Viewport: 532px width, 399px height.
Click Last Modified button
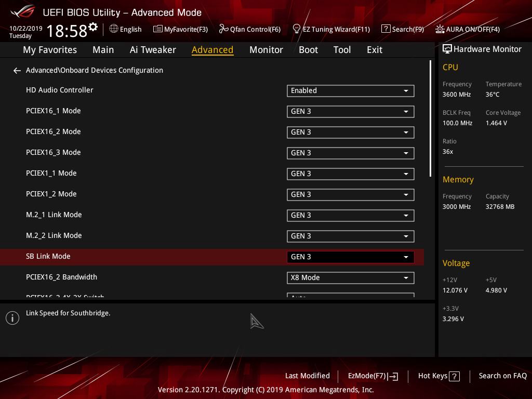[x=308, y=376]
